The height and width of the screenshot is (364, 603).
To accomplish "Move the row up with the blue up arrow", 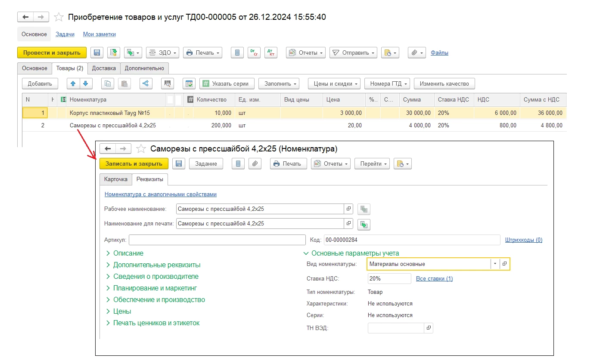I will [x=73, y=83].
